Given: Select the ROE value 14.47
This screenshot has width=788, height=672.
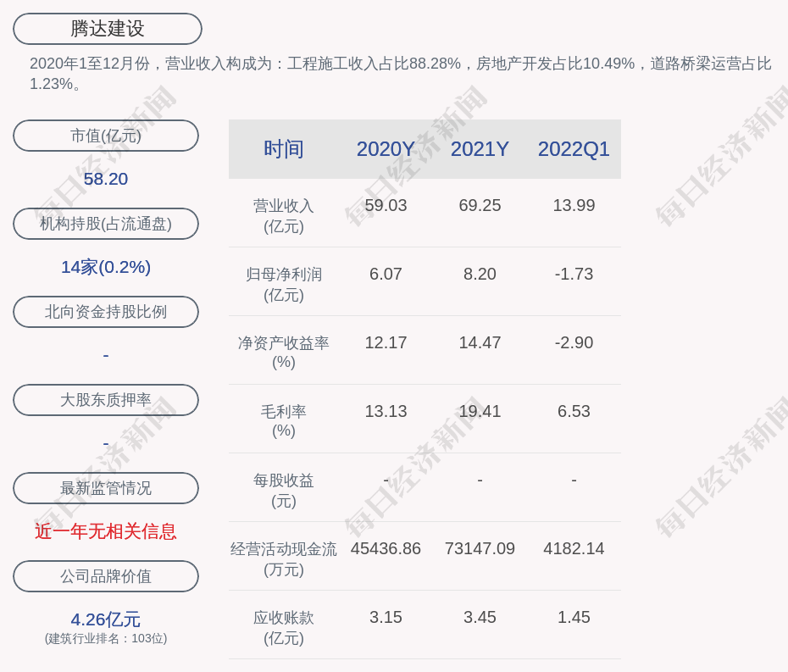Looking at the screenshot, I should (x=480, y=342).
